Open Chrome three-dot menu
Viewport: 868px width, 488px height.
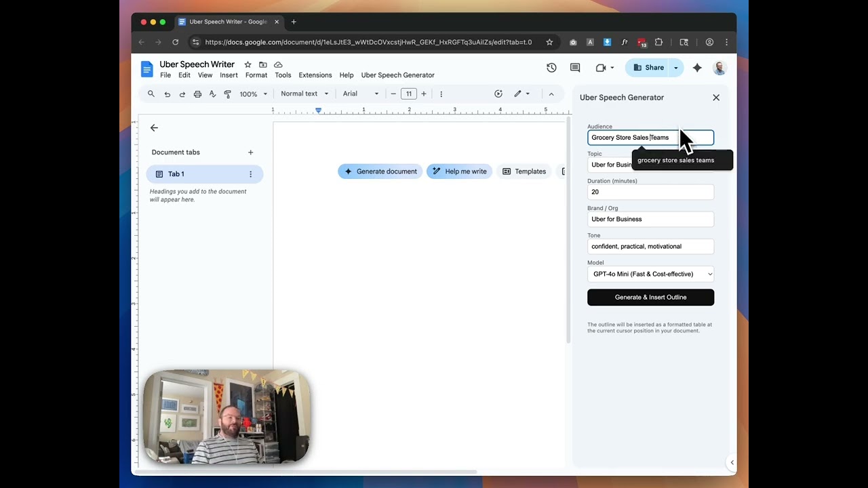click(726, 42)
